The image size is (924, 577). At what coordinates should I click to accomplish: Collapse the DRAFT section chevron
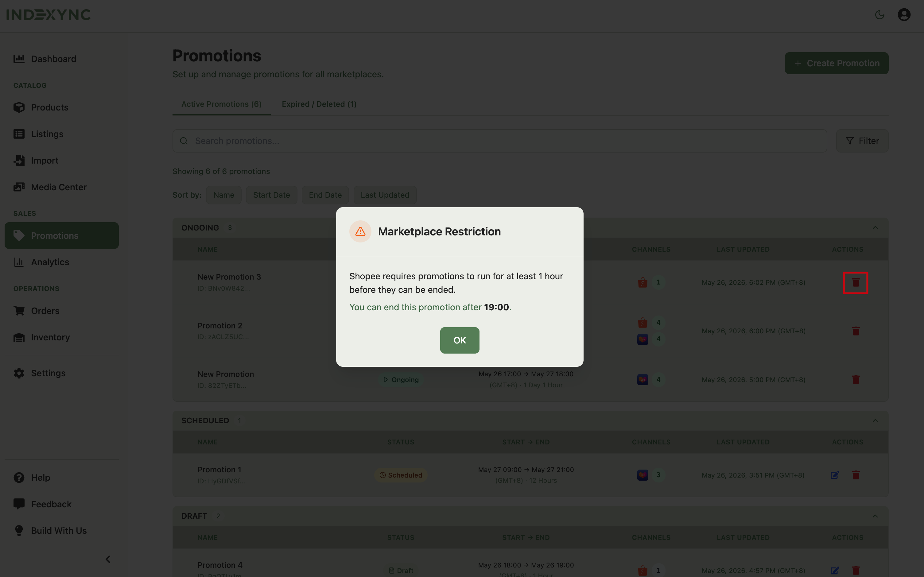pyautogui.click(x=875, y=516)
